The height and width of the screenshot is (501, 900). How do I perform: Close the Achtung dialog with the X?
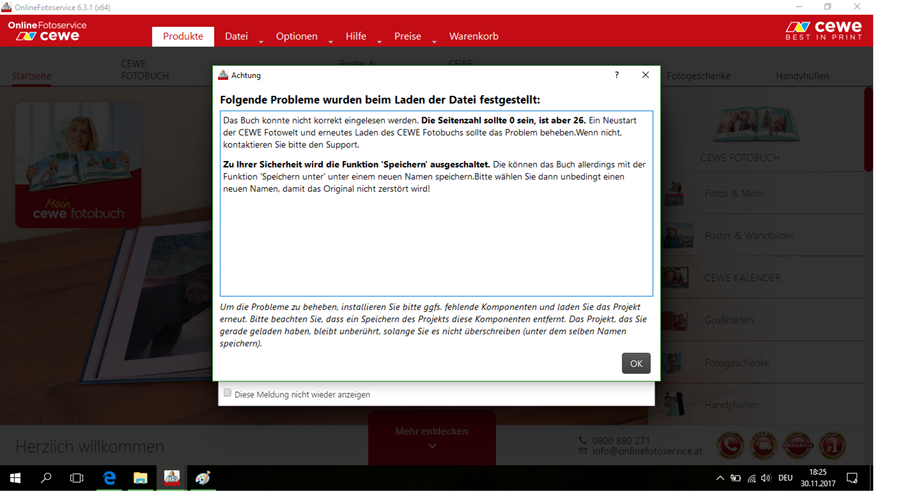coord(645,75)
